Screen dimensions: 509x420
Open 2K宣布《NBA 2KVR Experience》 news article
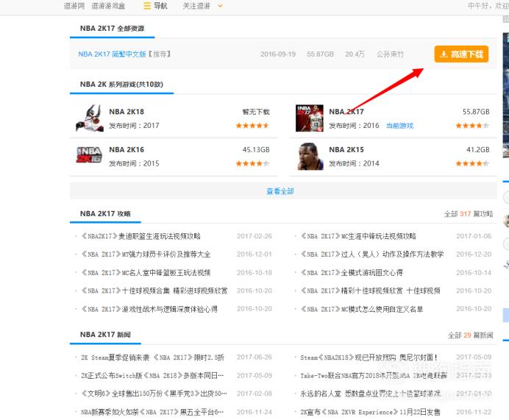coord(371,412)
